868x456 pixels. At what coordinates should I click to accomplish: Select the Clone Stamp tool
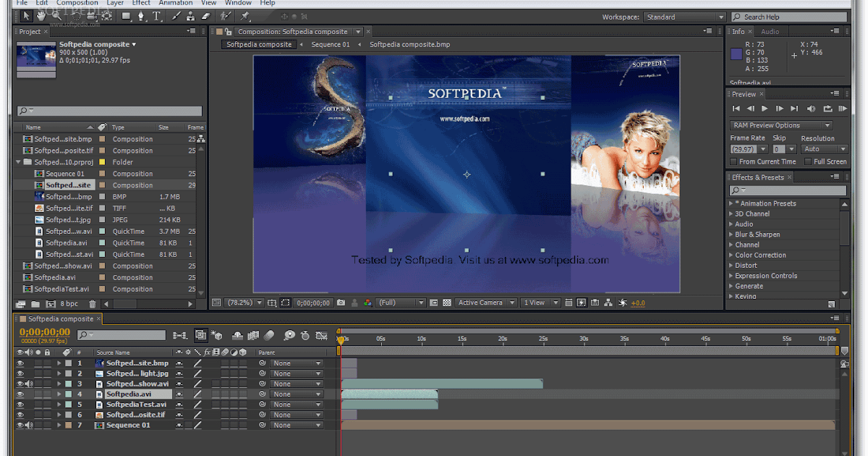191,16
